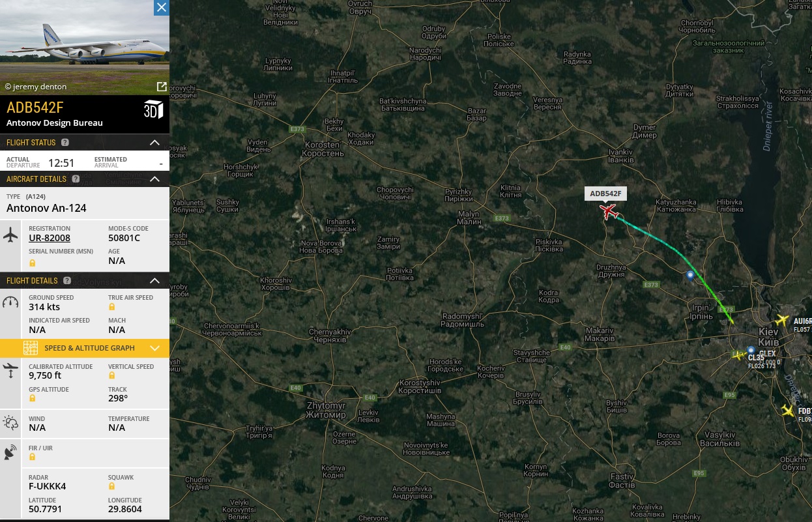Collapse the Aircraft Details section
The width and height of the screenshot is (812, 522).
pos(154,179)
